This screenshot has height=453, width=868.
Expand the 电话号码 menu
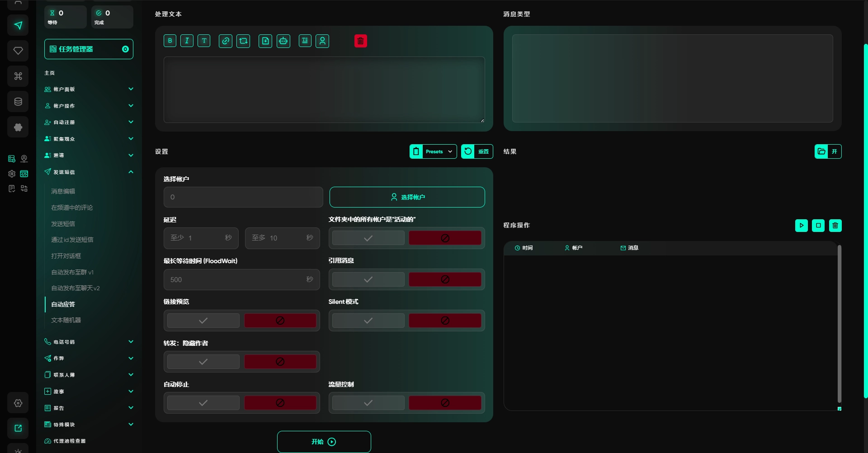tap(89, 342)
